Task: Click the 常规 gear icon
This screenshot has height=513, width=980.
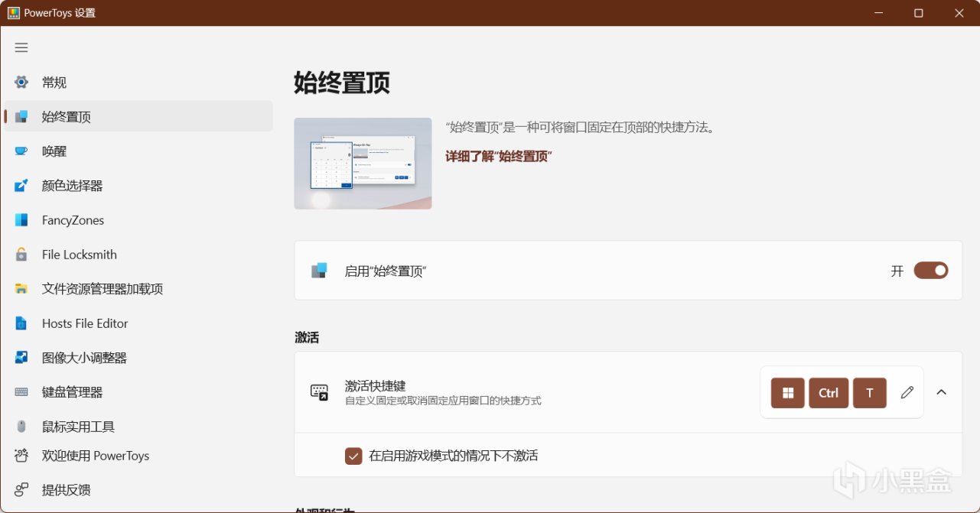Action: point(21,83)
